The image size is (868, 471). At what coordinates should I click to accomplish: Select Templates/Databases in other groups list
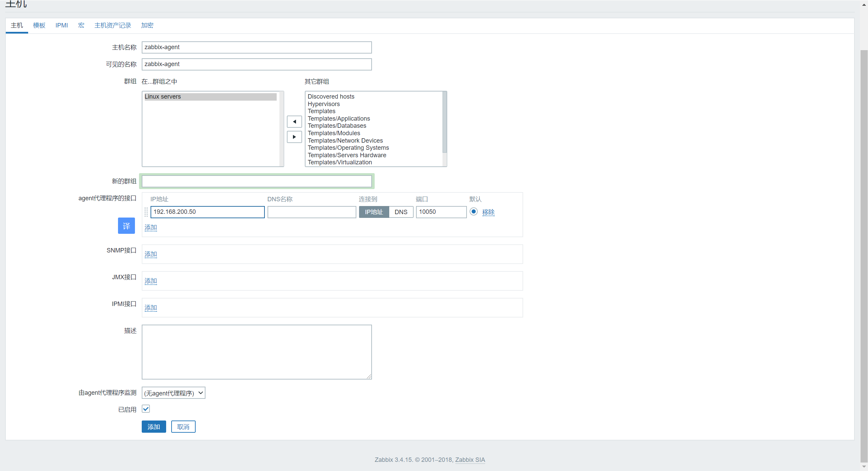coord(337,126)
